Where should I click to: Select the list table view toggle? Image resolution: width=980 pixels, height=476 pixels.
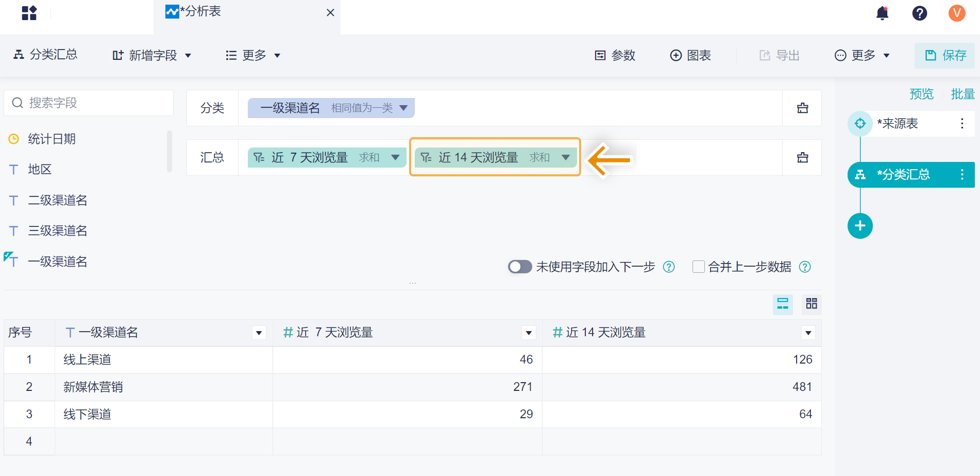783,304
